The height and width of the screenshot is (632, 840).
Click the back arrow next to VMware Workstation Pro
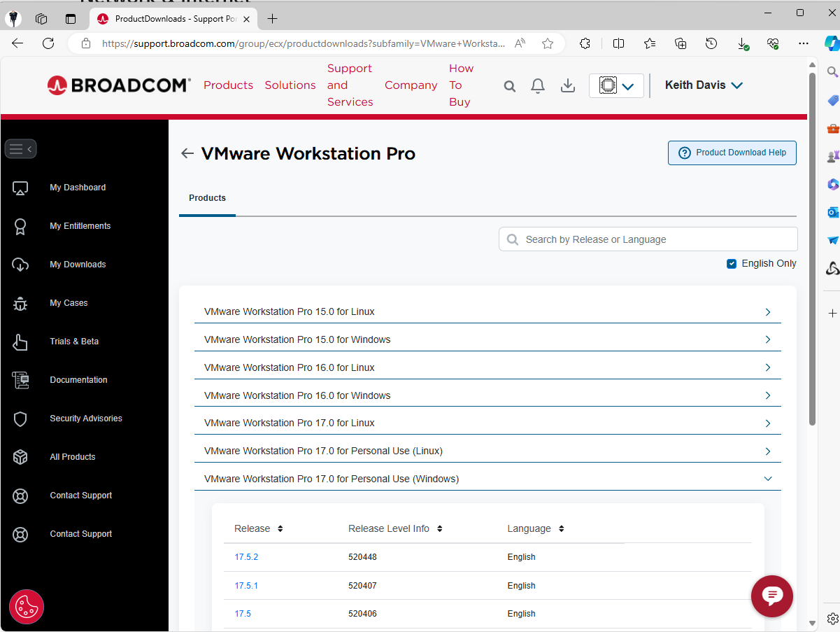187,153
